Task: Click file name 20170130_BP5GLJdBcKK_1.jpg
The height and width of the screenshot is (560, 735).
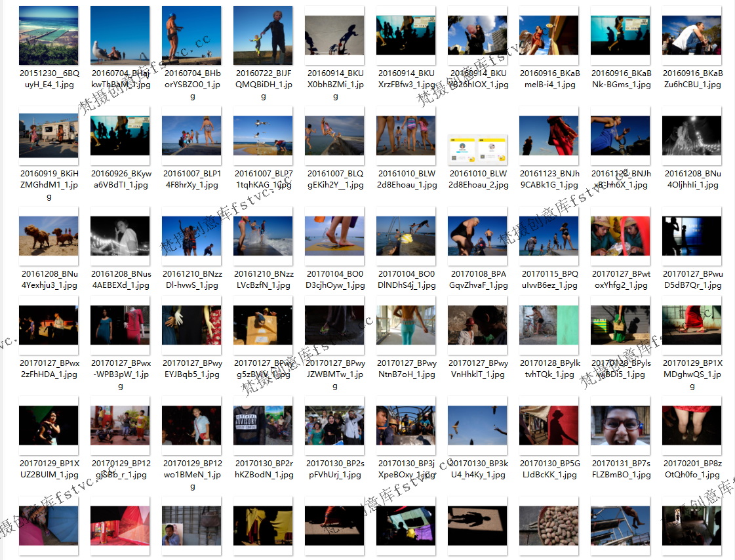Action: coord(549,469)
